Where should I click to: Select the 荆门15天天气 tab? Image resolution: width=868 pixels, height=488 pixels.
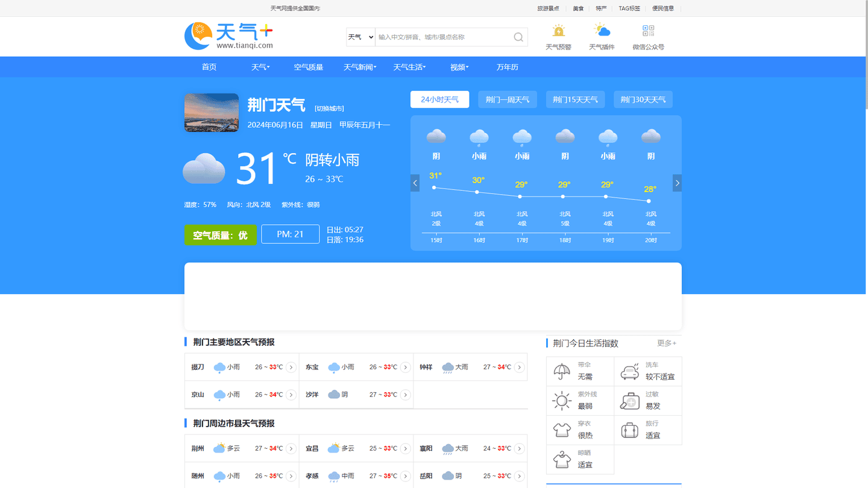(x=575, y=99)
